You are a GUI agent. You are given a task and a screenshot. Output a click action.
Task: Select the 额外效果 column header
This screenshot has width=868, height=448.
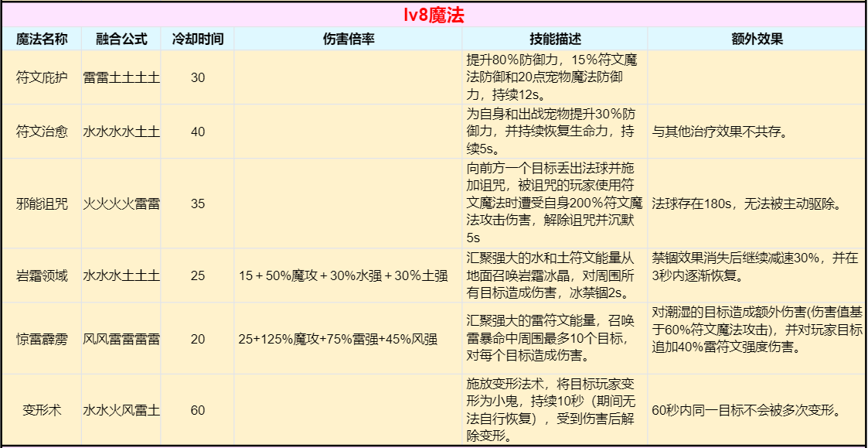[x=757, y=39]
